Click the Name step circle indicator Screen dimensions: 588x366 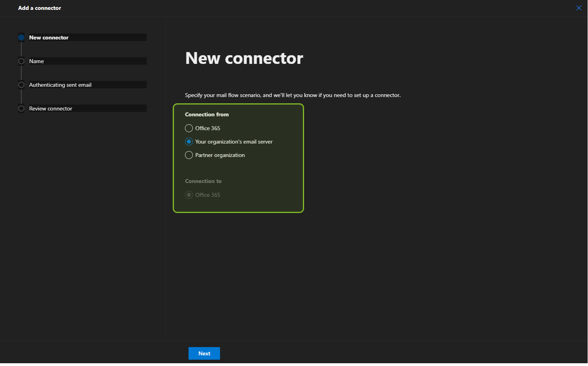[21, 61]
